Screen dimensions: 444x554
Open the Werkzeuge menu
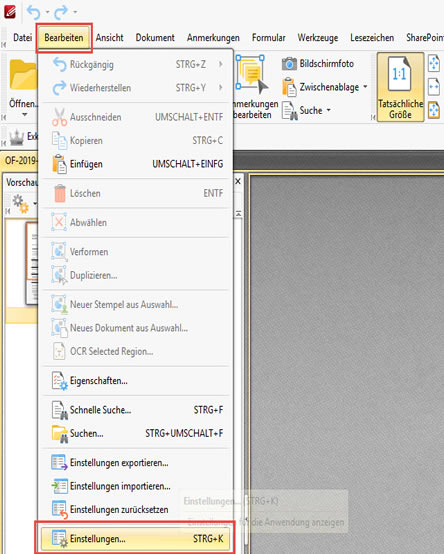pos(318,38)
